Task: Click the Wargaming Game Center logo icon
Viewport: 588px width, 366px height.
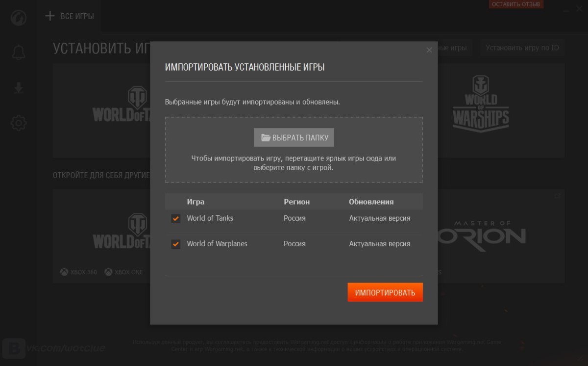Action: tap(19, 18)
